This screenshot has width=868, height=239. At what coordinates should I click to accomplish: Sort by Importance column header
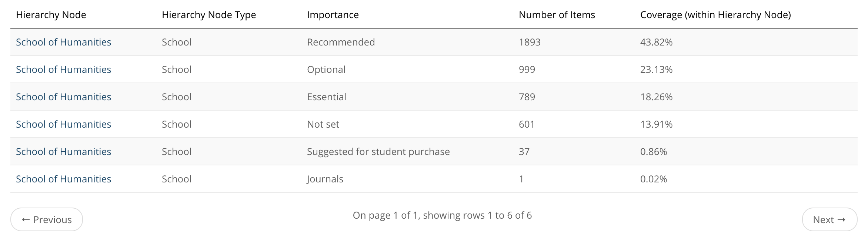tap(333, 15)
